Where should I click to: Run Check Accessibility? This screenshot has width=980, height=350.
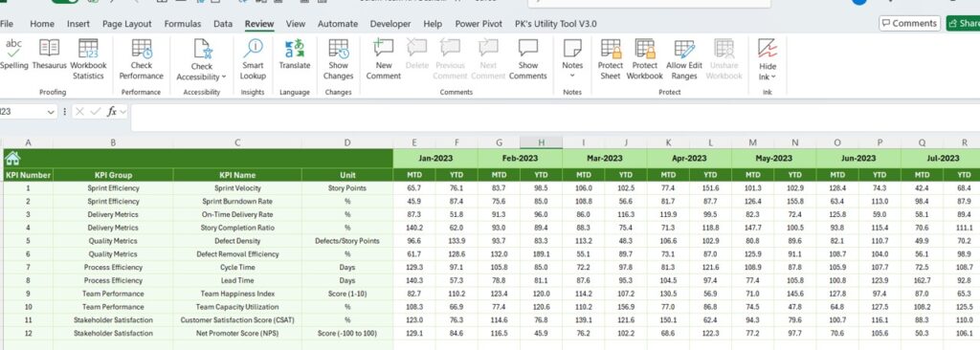[x=202, y=60]
